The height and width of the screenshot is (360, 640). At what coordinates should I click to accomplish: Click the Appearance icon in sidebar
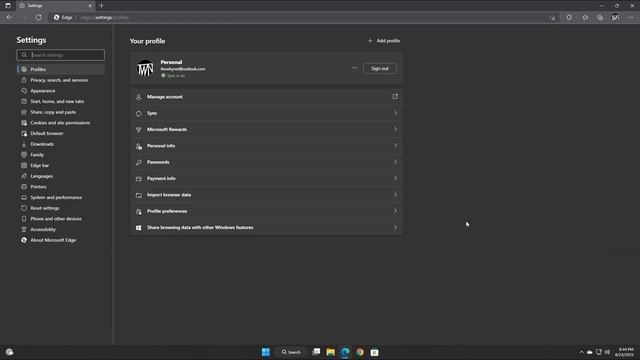(x=24, y=91)
